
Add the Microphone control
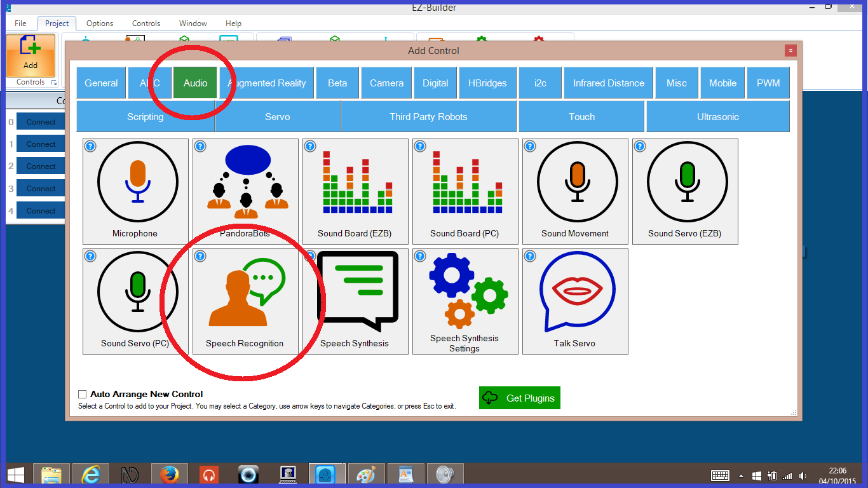tap(135, 191)
